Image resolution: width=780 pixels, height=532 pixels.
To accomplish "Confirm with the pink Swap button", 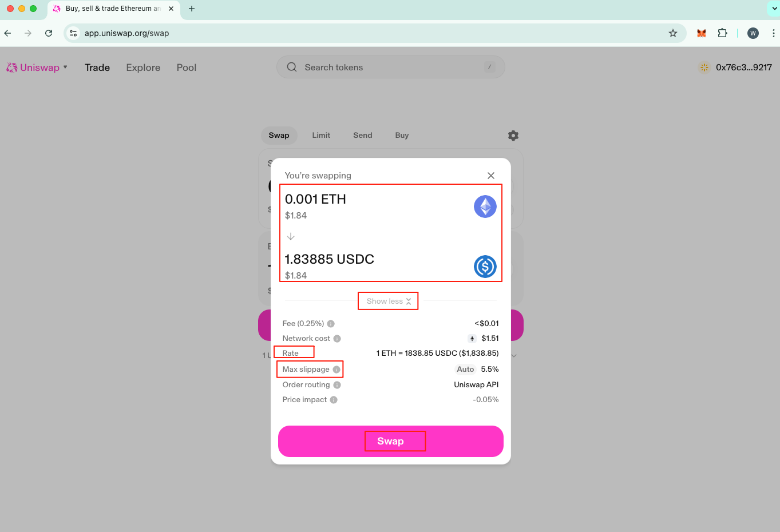I will tap(390, 441).
